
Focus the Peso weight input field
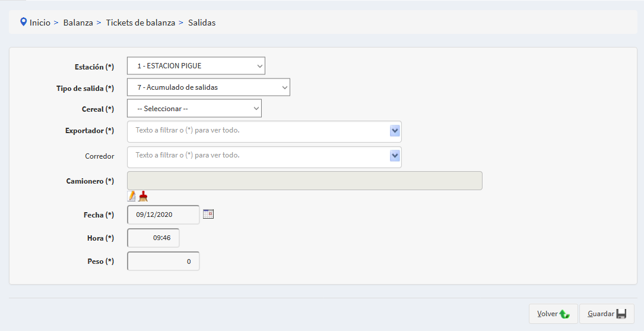click(x=163, y=261)
